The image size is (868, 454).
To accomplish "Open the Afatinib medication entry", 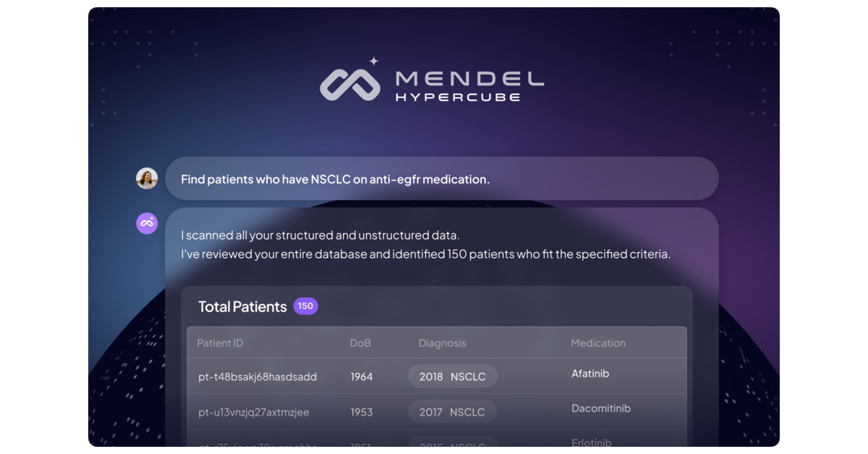I will click(x=590, y=373).
